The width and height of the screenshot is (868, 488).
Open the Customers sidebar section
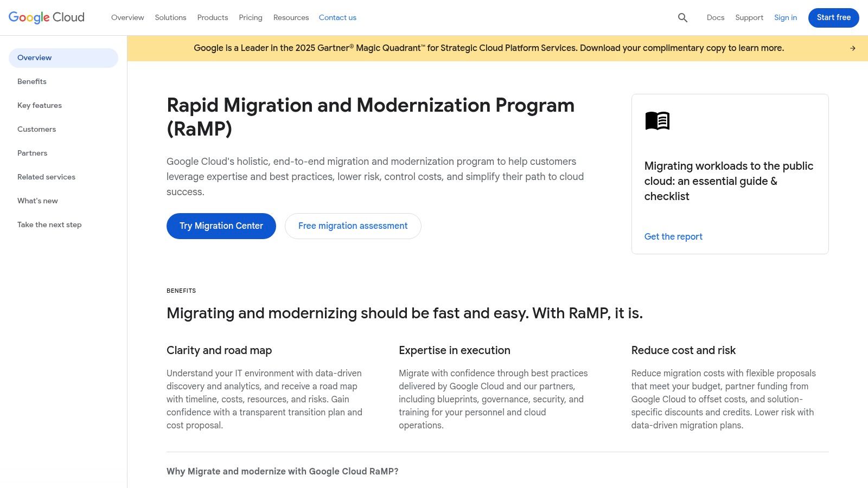[36, 129]
